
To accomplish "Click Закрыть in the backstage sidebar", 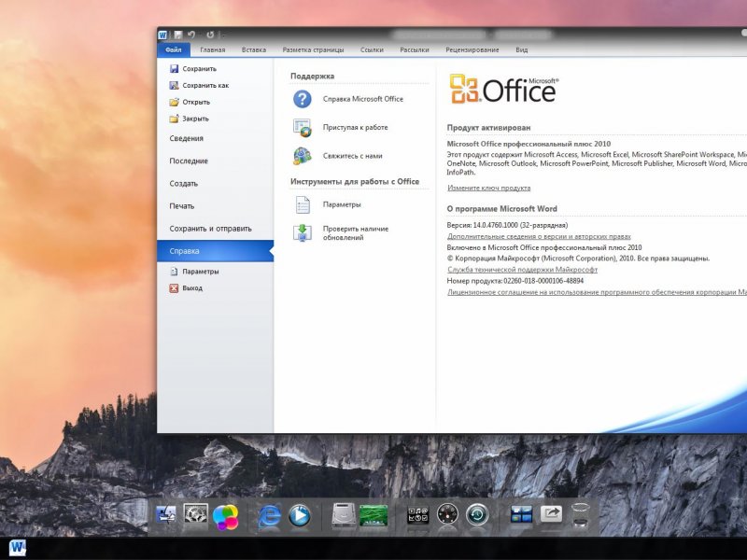I will (x=189, y=119).
